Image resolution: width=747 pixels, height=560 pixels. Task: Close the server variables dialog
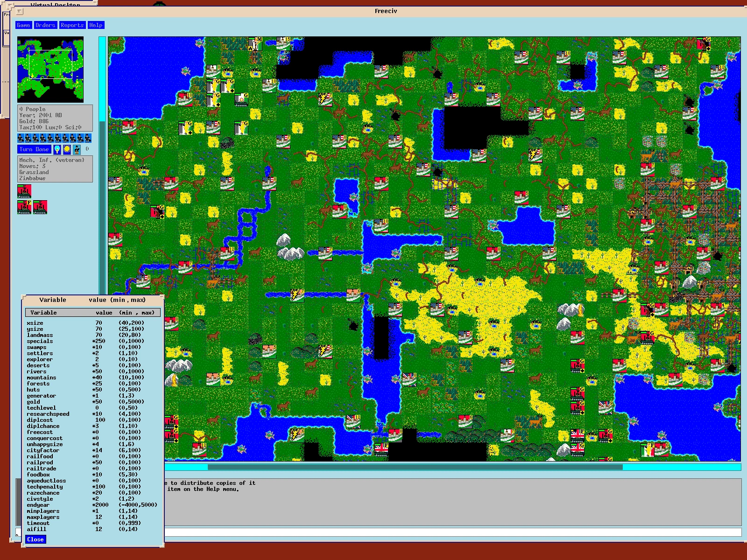(35, 539)
